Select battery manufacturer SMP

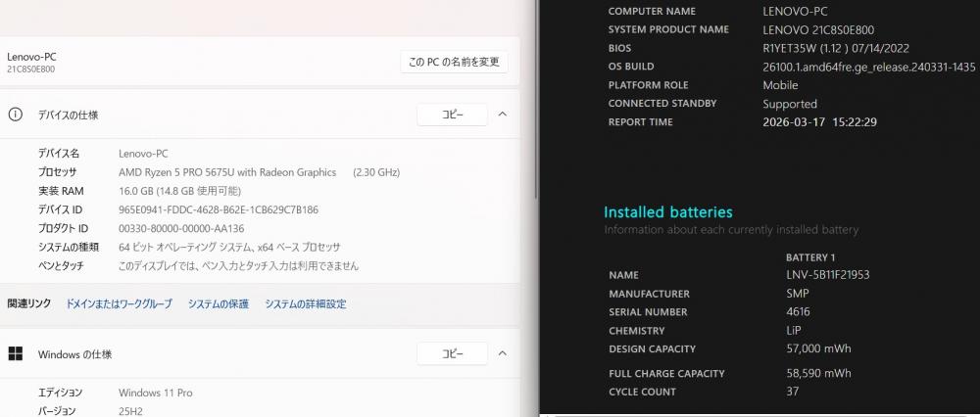click(x=798, y=294)
